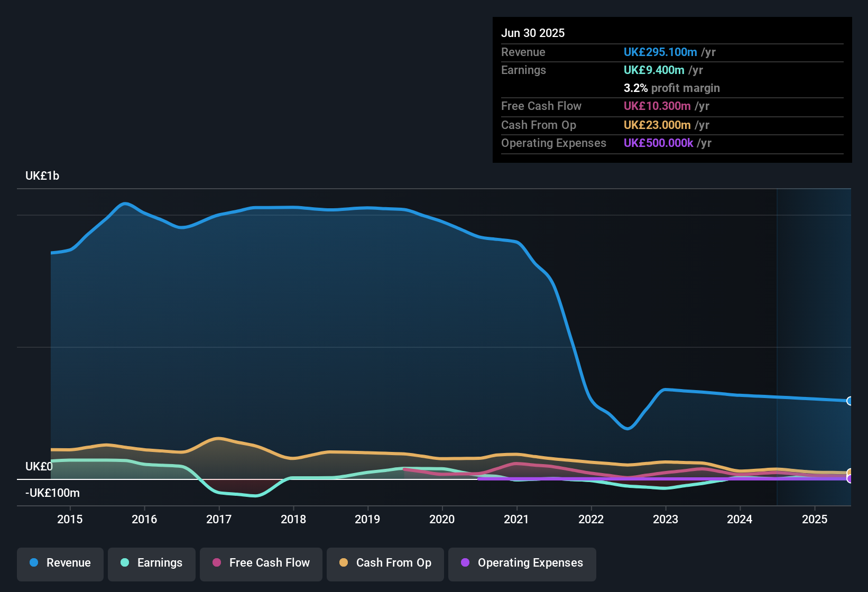Click the 2015 x-axis label

click(70, 519)
